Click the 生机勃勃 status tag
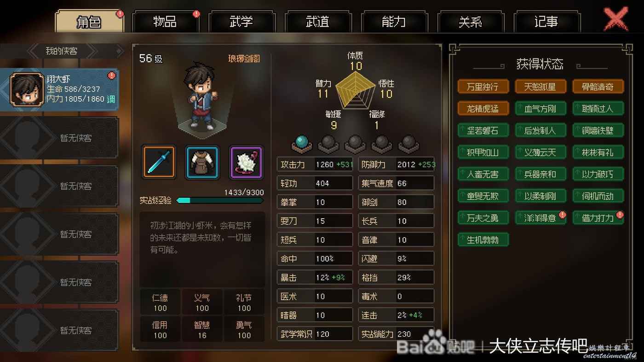644x362 pixels. point(483,239)
